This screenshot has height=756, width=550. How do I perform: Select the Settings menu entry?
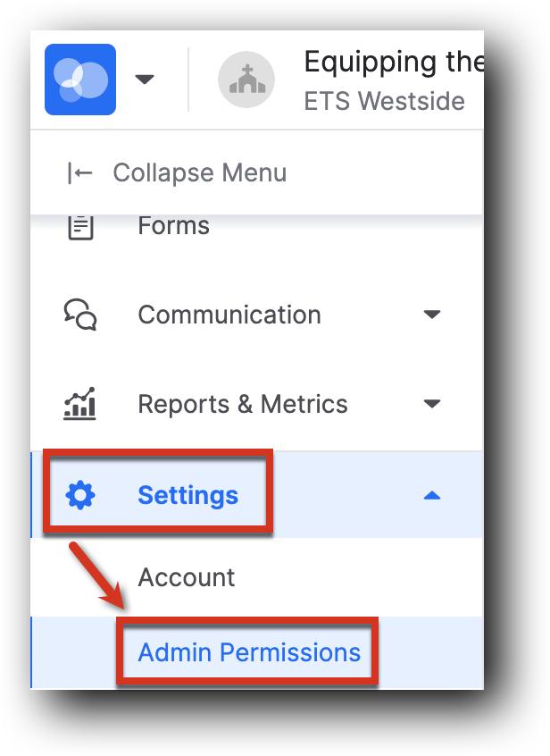click(187, 494)
